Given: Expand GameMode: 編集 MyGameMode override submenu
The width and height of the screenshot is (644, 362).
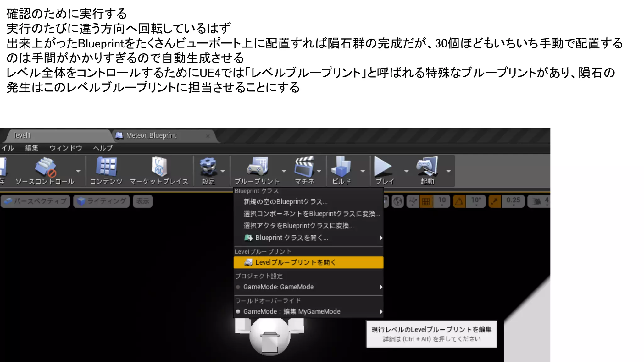Looking at the screenshot, I should pyautogui.click(x=308, y=311).
